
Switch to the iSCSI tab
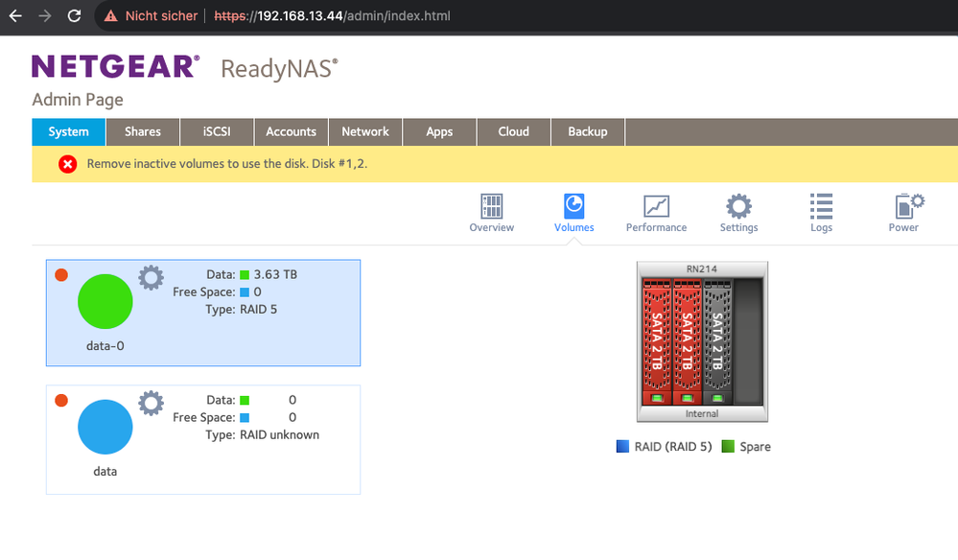[x=217, y=131]
